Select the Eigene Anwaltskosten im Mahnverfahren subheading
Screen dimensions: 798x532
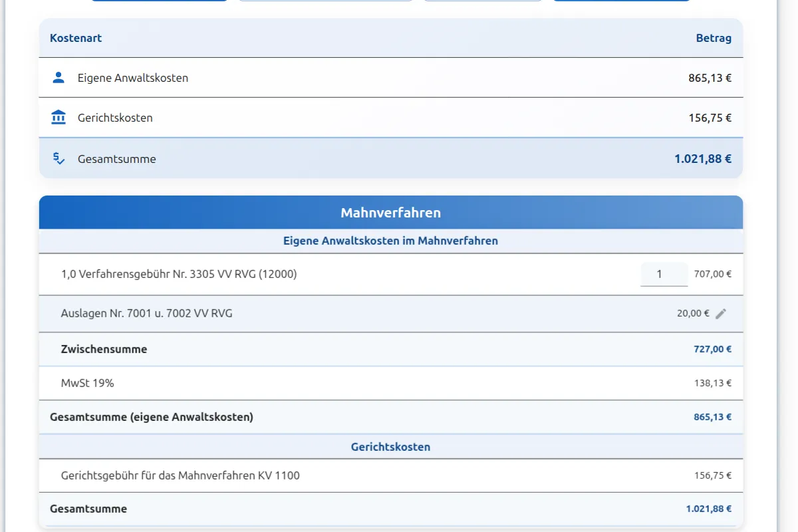pos(390,241)
